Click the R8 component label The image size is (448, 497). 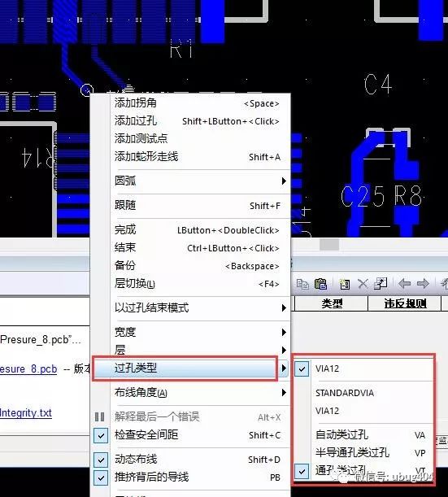pyautogui.click(x=408, y=195)
